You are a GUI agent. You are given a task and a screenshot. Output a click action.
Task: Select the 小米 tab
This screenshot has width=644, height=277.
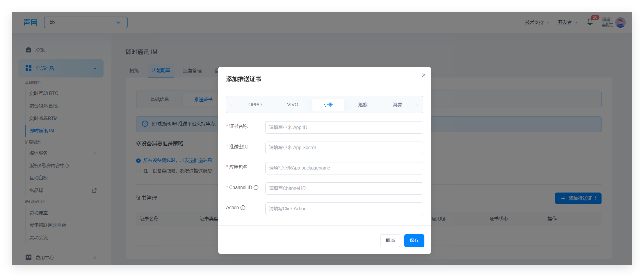click(328, 105)
